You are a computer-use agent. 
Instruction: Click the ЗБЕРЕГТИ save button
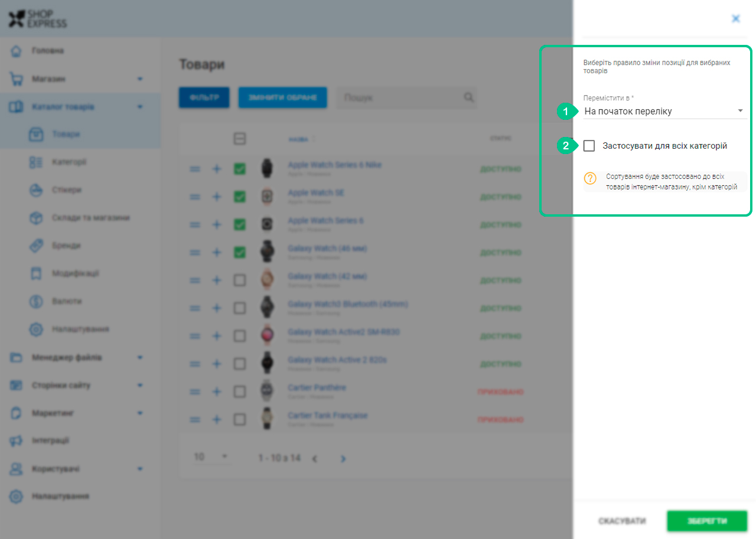pos(707,521)
